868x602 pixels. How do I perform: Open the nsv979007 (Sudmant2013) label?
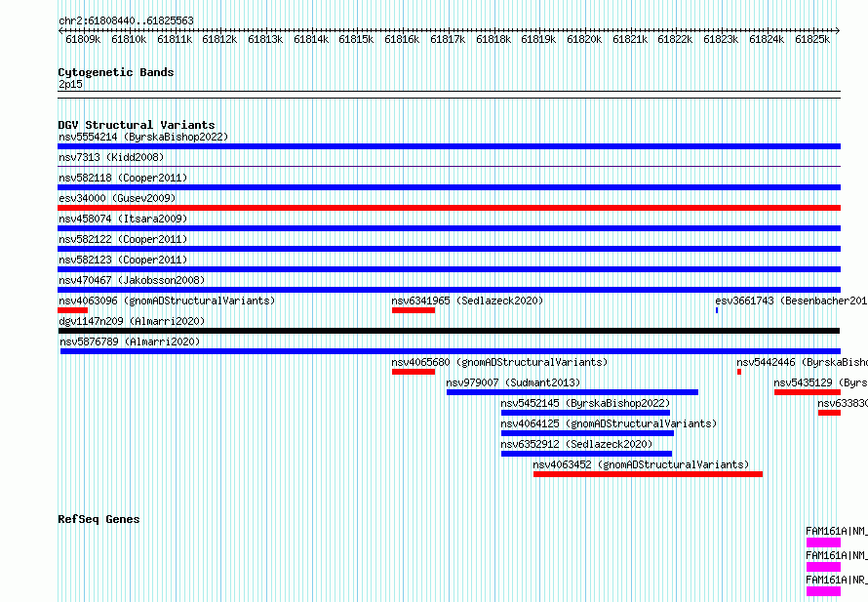(x=513, y=382)
